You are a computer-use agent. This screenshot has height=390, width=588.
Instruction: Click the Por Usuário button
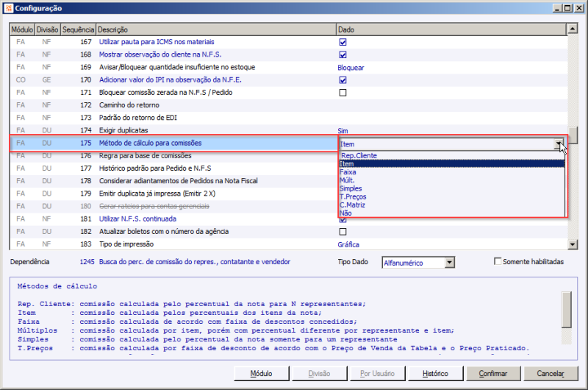(377, 374)
